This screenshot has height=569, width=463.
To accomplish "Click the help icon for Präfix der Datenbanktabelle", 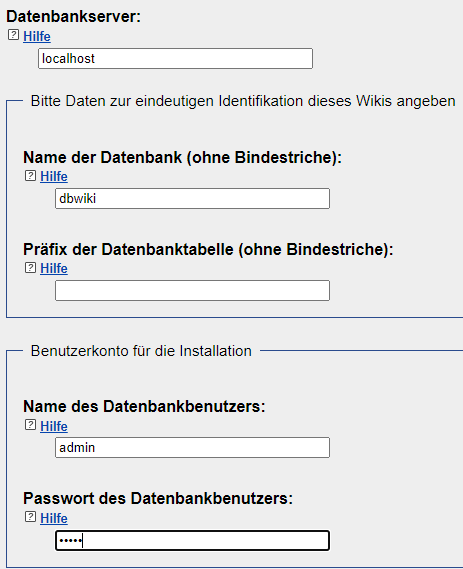I will (x=30, y=267).
